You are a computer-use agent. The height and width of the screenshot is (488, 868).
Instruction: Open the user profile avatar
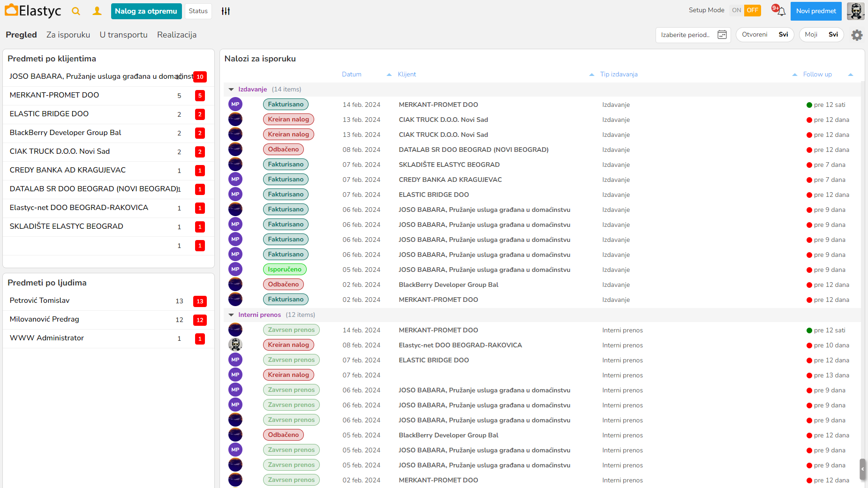tap(855, 11)
